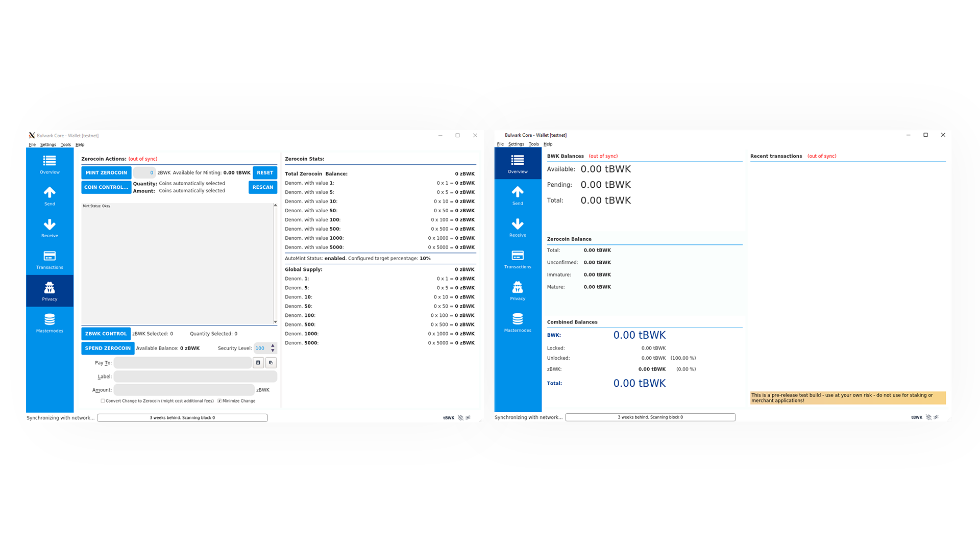The image size is (980, 551).
Task: Click Overview icon in left wallet sidebar
Action: 50,164
